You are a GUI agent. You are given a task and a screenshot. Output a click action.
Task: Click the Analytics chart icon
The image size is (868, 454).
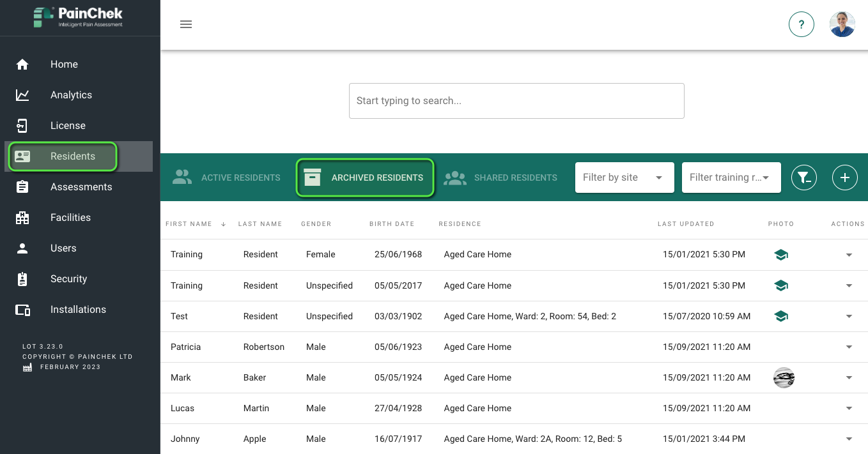[x=22, y=95]
